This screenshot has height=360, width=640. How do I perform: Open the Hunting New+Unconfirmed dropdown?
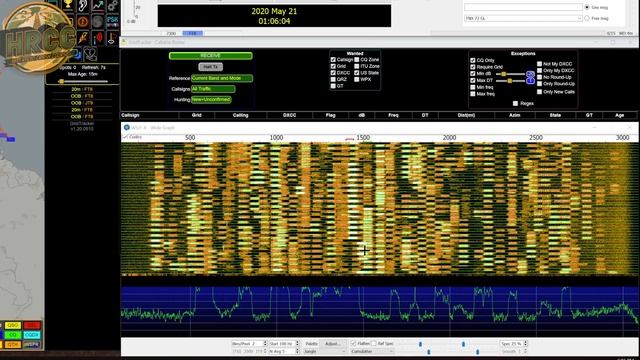[x=211, y=99]
